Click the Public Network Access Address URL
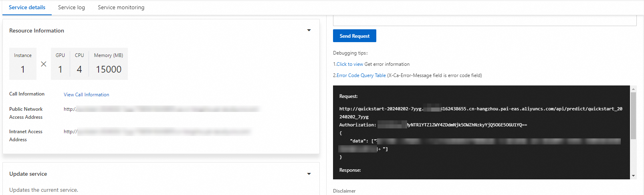Viewport: 644px width, 195px height. coord(161,109)
